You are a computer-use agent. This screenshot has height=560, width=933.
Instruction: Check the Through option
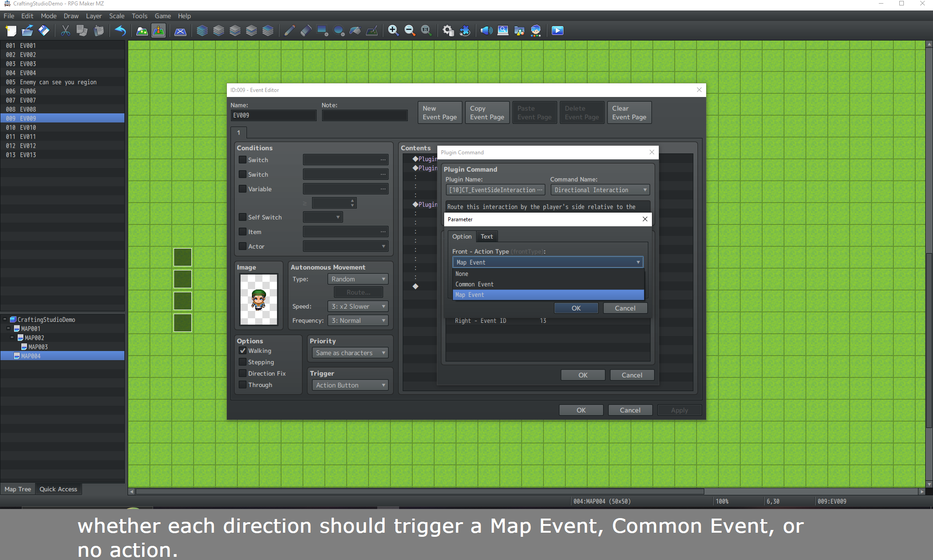[x=243, y=385]
